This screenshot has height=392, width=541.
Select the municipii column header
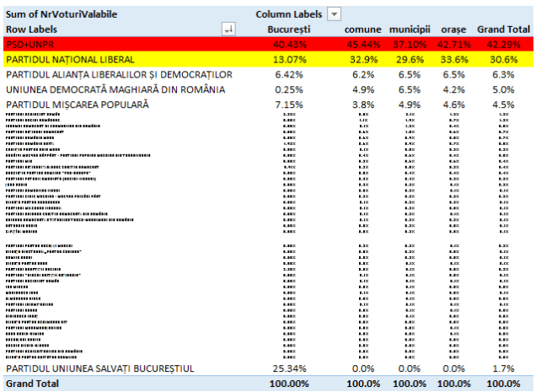click(x=408, y=30)
